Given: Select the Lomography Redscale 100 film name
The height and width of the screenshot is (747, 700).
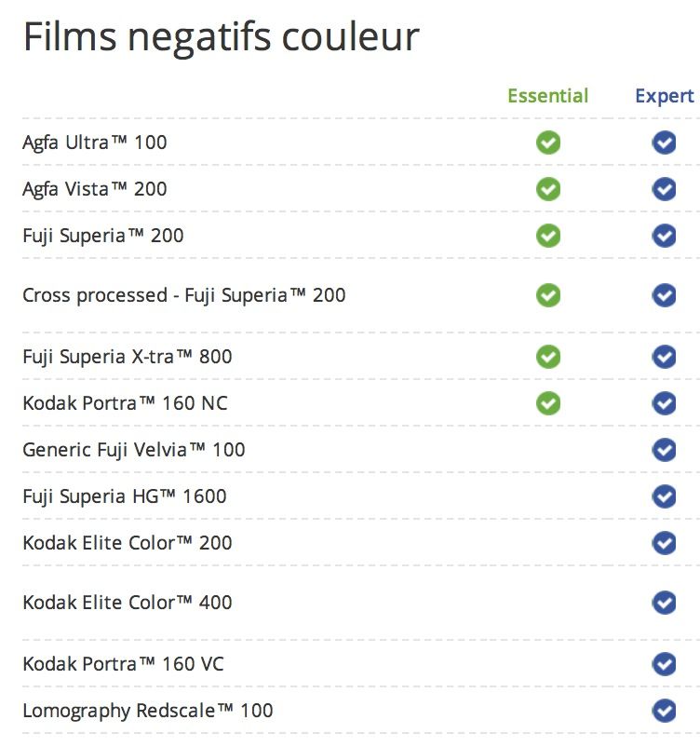Looking at the screenshot, I should point(148,711).
